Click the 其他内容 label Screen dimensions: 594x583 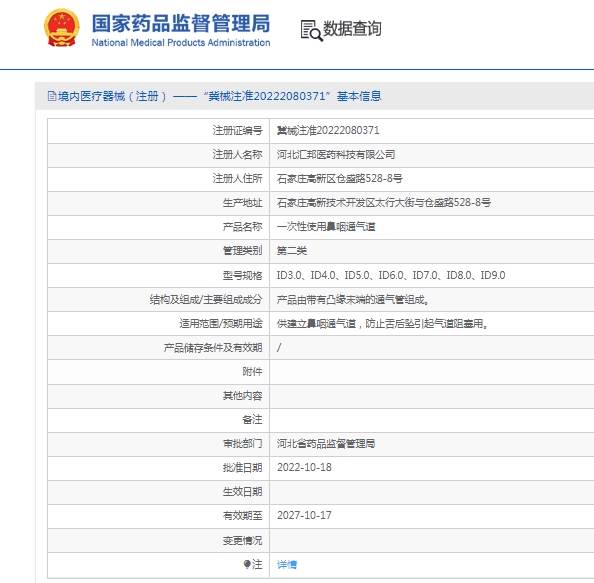242,396
